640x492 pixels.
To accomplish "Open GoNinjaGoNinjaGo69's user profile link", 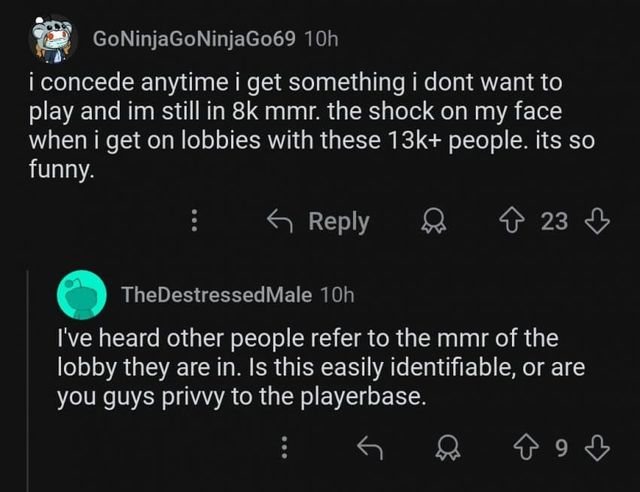I will (x=193, y=39).
